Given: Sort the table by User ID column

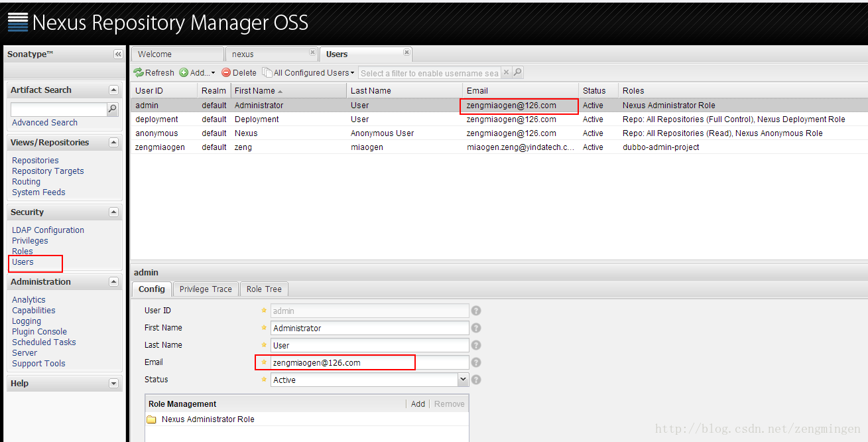Looking at the screenshot, I should (x=164, y=91).
